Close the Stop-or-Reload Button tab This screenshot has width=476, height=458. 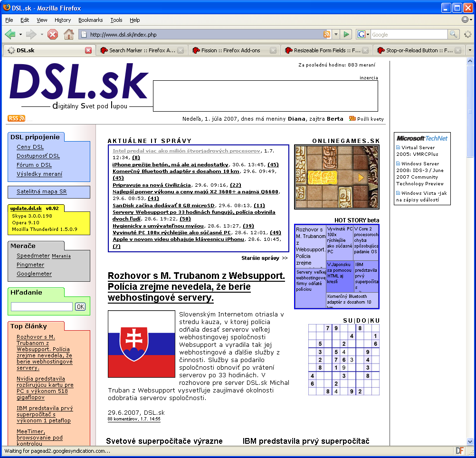(458, 50)
